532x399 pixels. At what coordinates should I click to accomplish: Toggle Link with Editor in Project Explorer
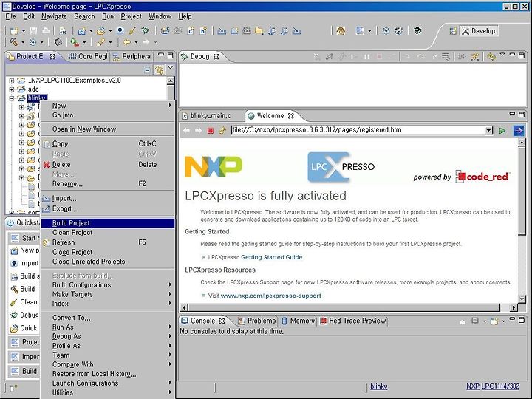[x=159, y=70]
